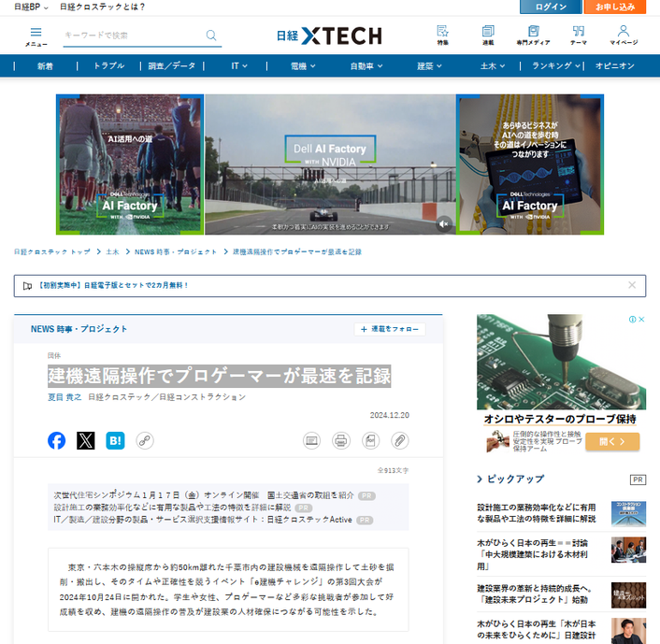Unmute the Dell AI Factory video ad

443,223
